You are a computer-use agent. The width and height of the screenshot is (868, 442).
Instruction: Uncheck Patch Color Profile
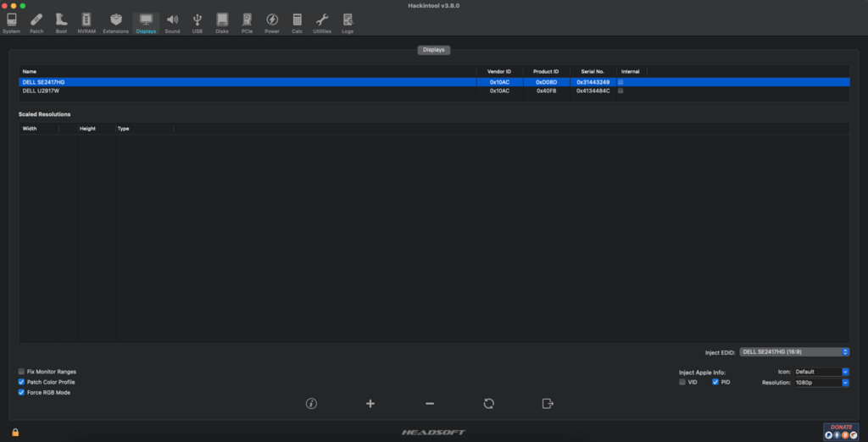[21, 382]
